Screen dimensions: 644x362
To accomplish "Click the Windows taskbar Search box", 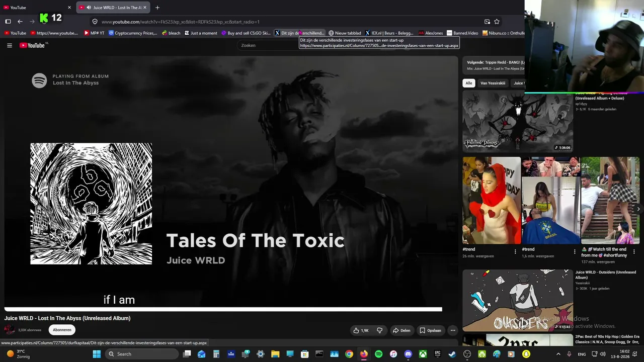I will (x=142, y=354).
